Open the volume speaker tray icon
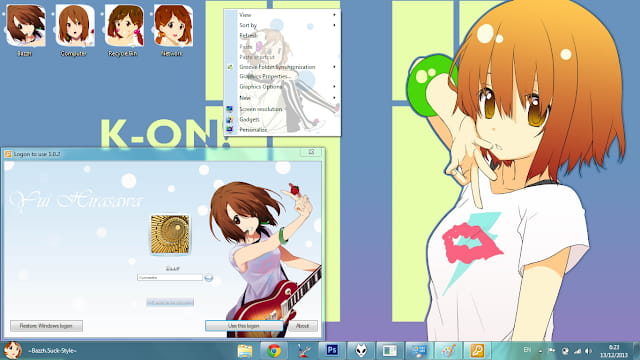 588,351
